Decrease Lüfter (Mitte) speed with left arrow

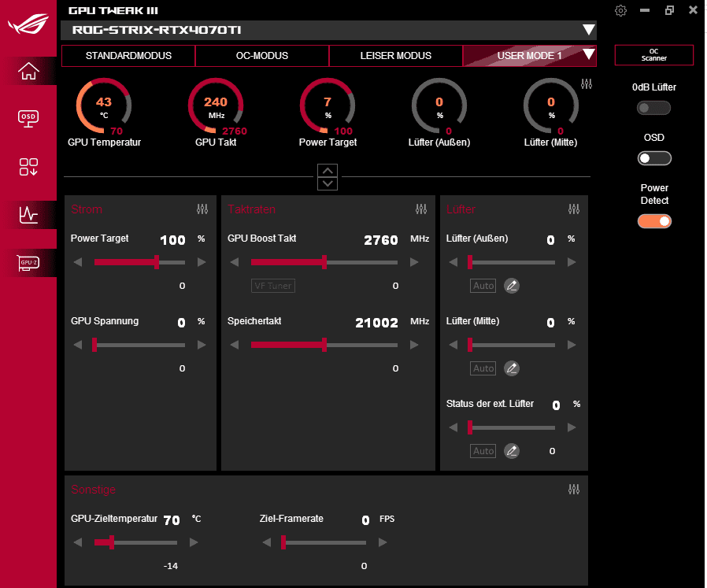[x=453, y=345]
